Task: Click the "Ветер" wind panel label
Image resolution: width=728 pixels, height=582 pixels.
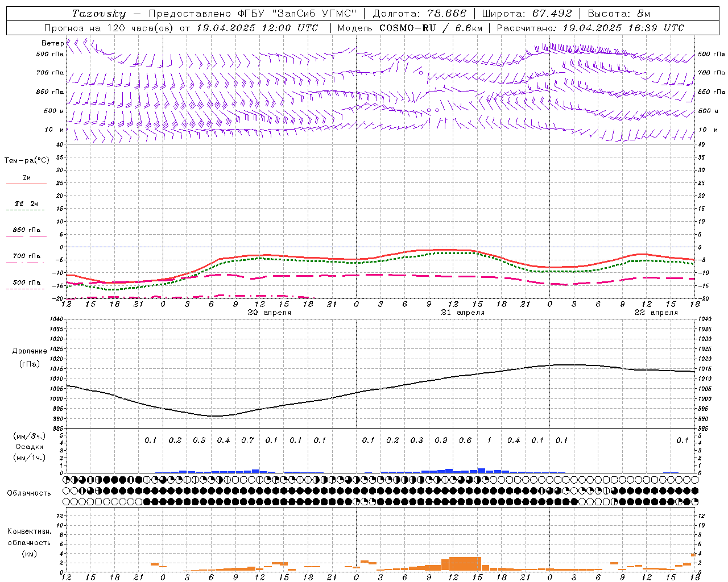Action: click(x=52, y=43)
